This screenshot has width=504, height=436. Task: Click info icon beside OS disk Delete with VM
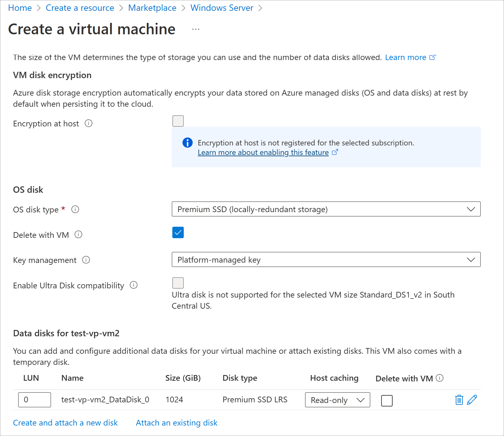[x=78, y=234]
